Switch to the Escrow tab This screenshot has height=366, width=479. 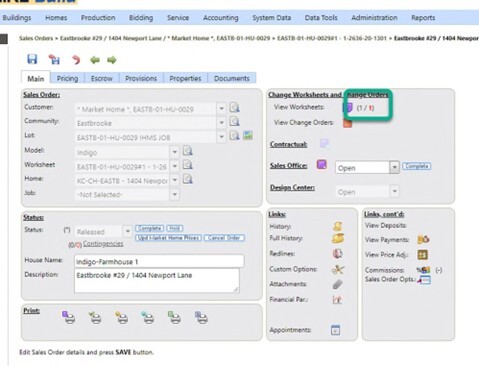coord(102,78)
